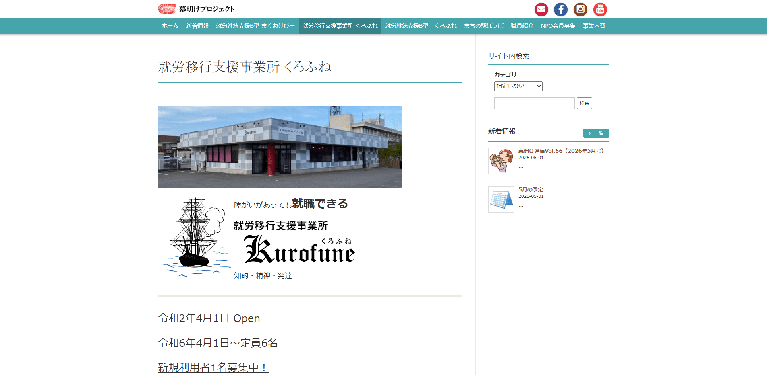
Task: Click the teal list button beside 新着情報
Action: (x=596, y=133)
